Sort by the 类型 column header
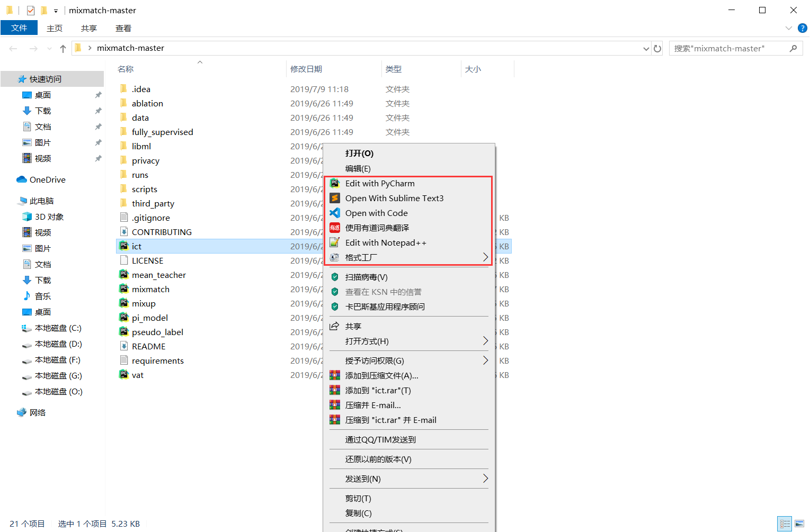Viewport: 810px width, 532px height. 394,69
